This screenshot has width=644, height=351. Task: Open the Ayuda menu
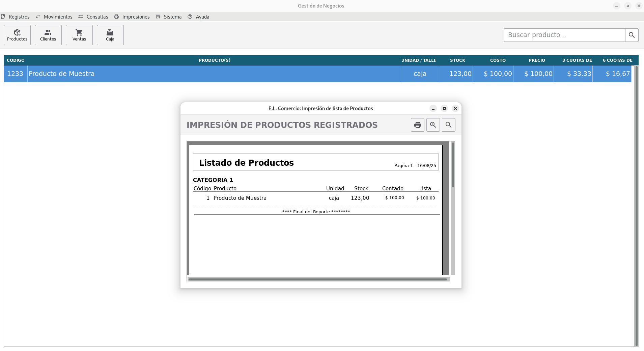click(202, 17)
